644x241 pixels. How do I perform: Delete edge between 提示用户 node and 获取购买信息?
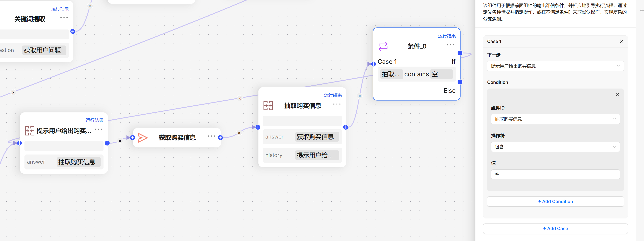[x=120, y=141]
